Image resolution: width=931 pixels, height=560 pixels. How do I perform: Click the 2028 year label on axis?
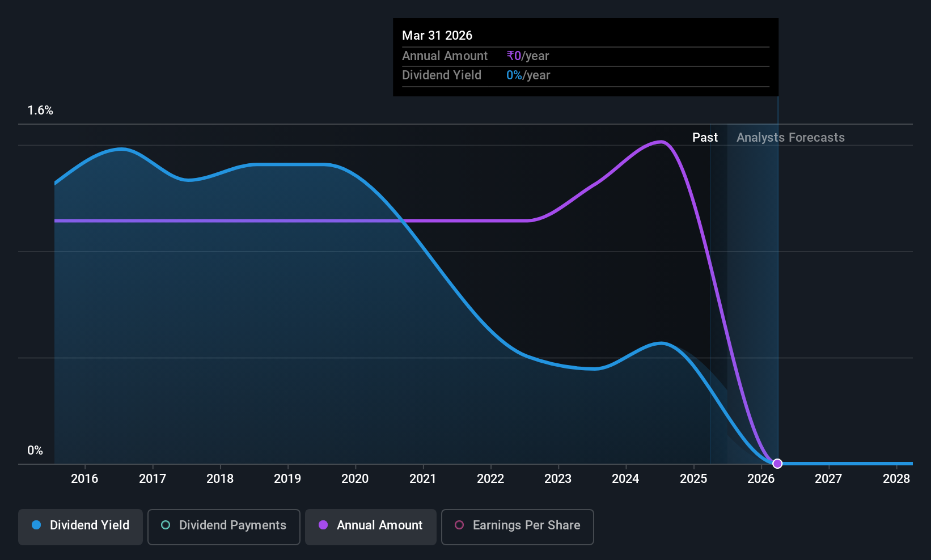click(896, 479)
